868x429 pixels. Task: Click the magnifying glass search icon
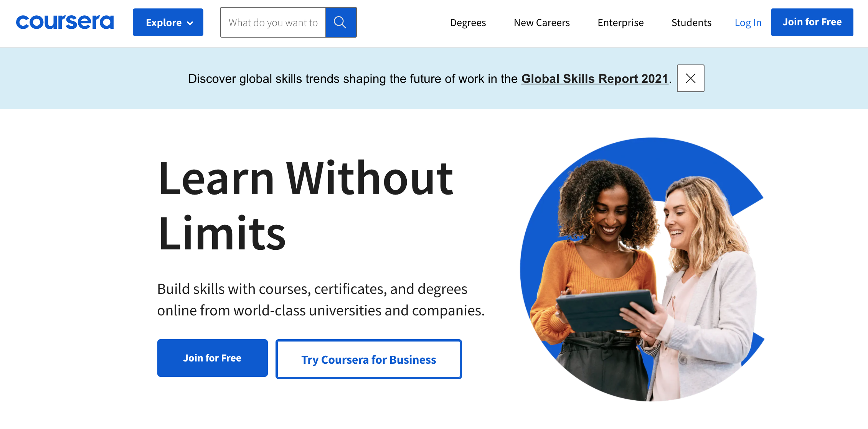click(340, 22)
